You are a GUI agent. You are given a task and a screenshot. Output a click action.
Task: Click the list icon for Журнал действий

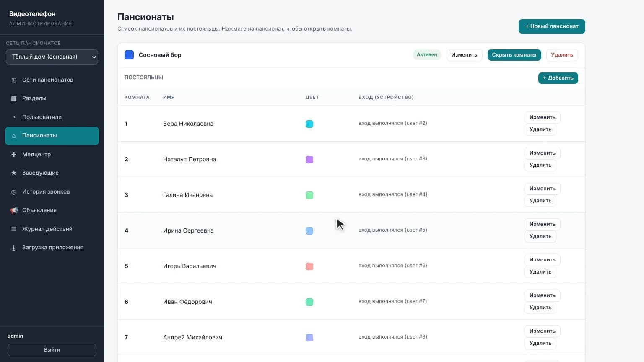click(14, 229)
